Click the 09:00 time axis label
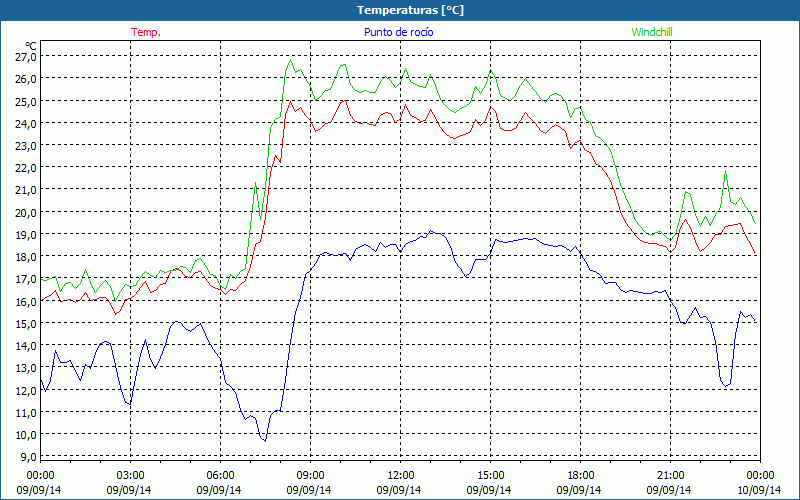This screenshot has height=500, width=800. coord(310,476)
